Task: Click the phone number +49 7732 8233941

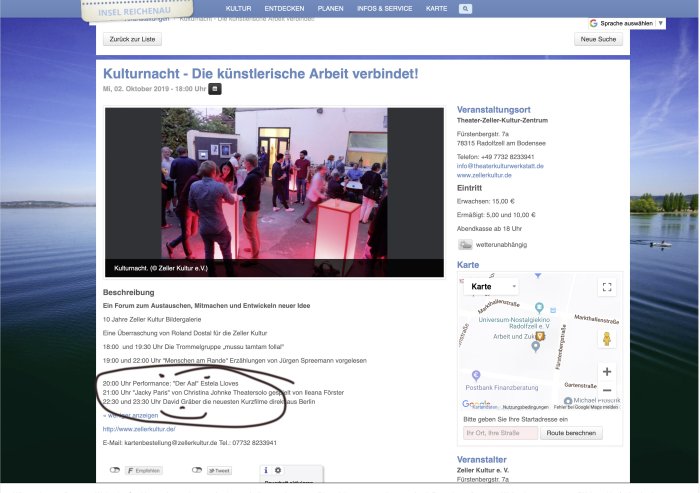Action: tap(507, 157)
